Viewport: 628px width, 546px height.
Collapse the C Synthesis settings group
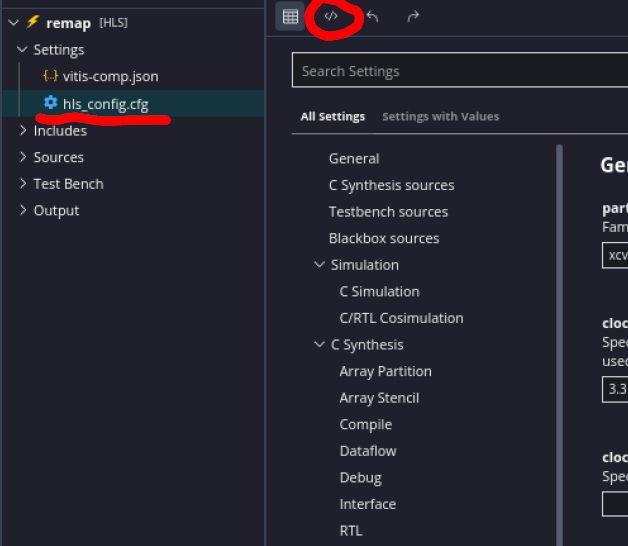[319, 345]
